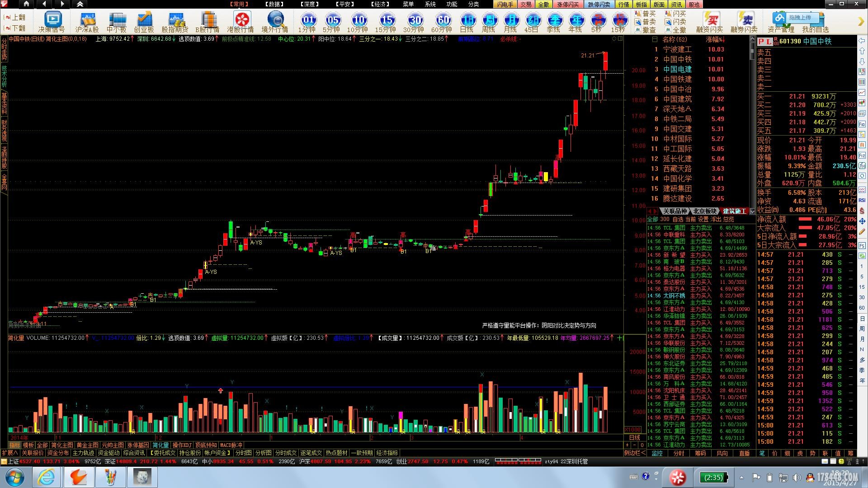Select the 黄金主图 indicator tab
Image resolution: width=868 pixels, height=488 pixels.
click(87, 445)
